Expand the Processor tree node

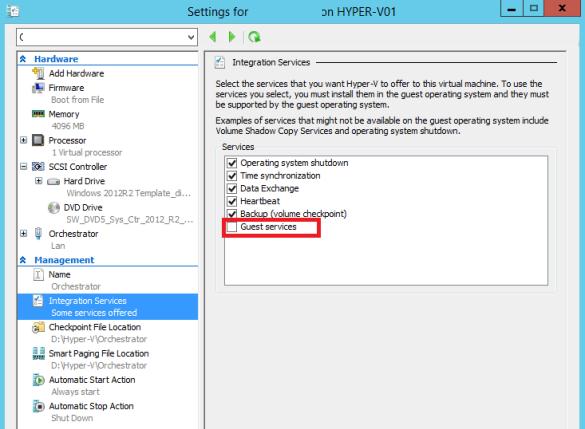(x=24, y=140)
